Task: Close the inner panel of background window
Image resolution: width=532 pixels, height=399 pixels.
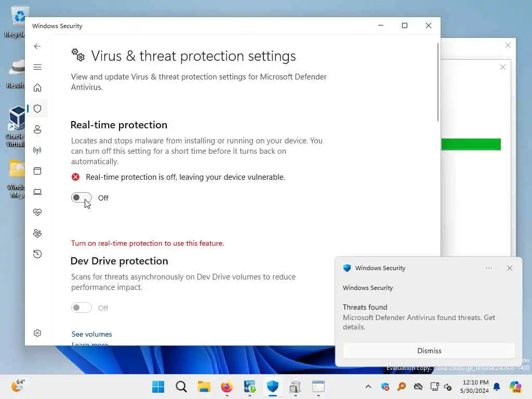Action: click(x=503, y=67)
